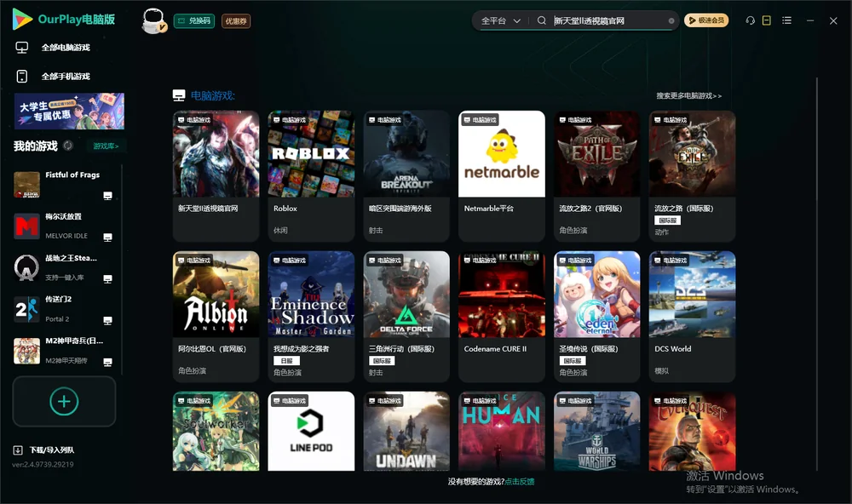Image resolution: width=852 pixels, height=504 pixels.
Task: Add a game with the plus button
Action: [64, 401]
